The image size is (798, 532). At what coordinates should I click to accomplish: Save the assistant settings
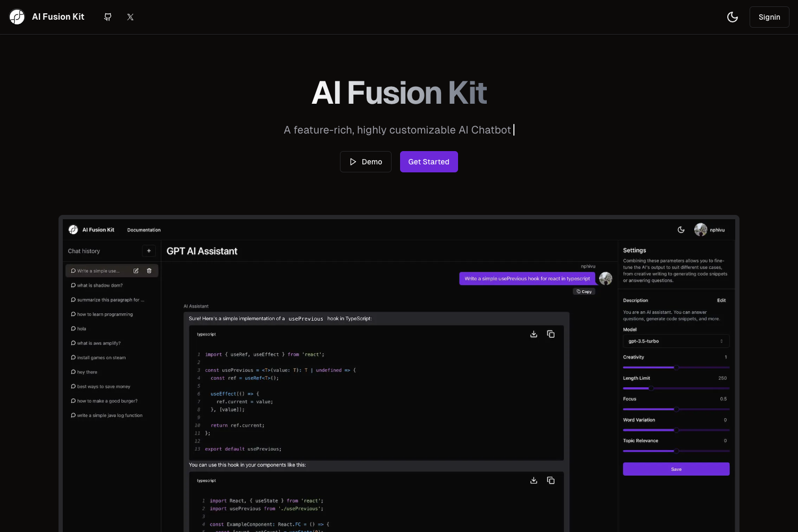click(676, 469)
